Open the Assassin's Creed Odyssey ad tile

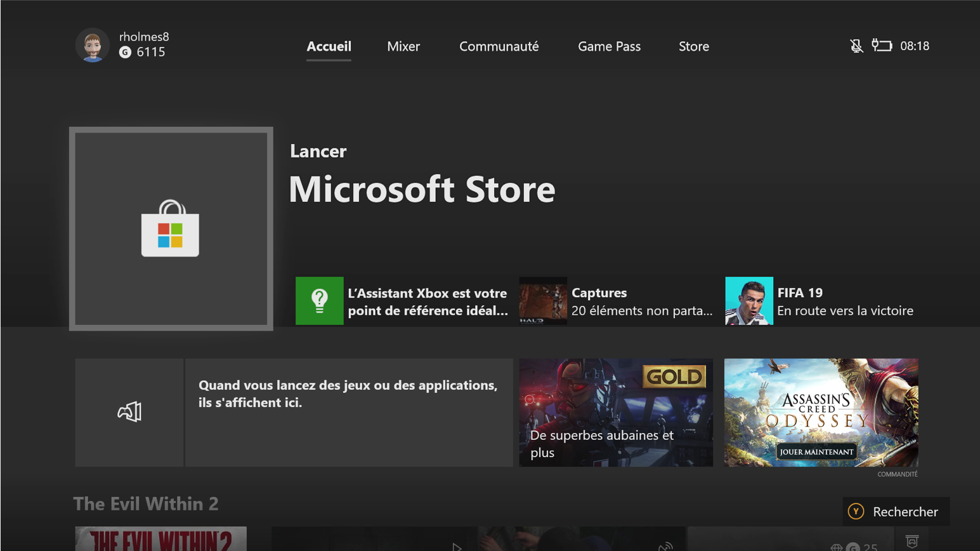click(x=821, y=413)
